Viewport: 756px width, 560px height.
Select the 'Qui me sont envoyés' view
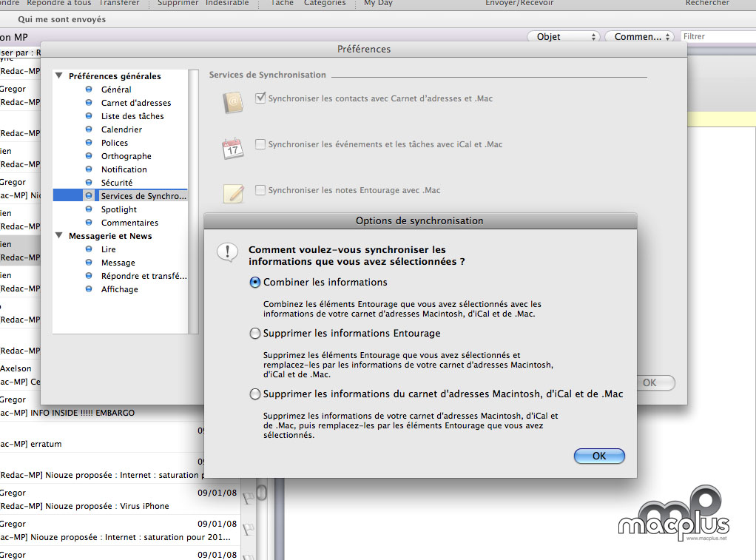[61, 19]
